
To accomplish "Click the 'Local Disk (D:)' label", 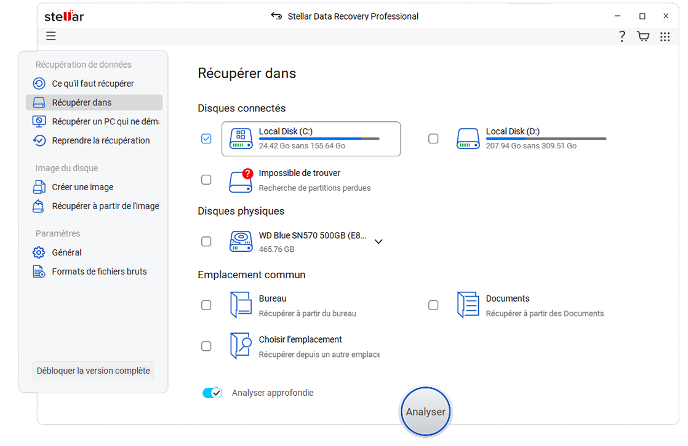I will tap(513, 131).
